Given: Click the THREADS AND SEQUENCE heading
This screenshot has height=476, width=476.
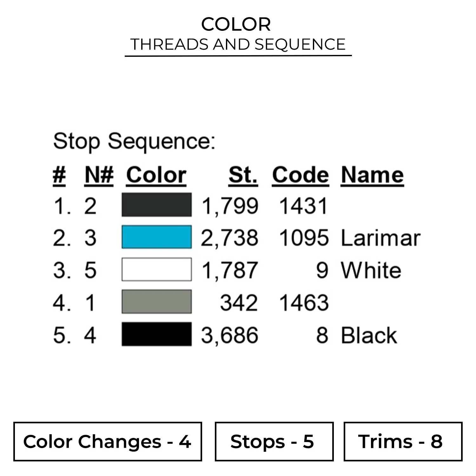Looking at the screenshot, I should point(238,44).
